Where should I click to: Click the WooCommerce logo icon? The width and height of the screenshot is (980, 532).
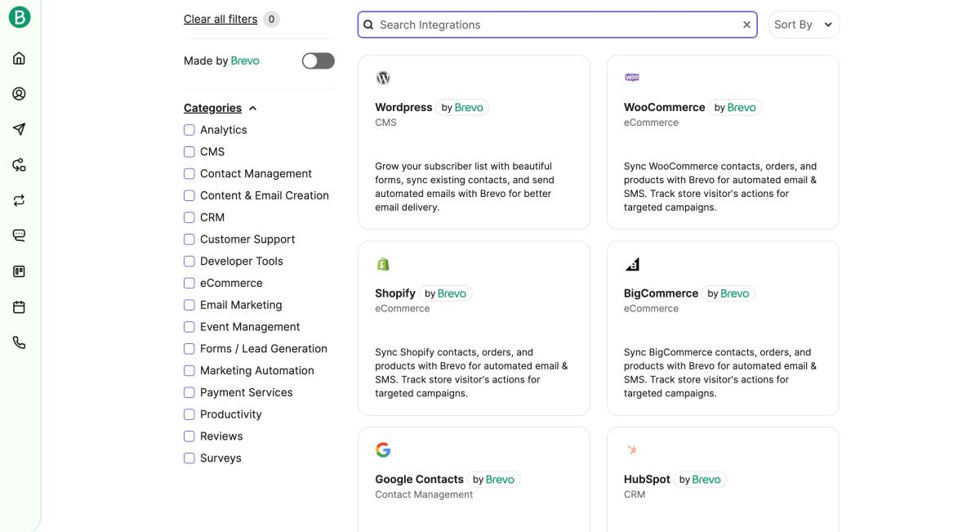[x=632, y=78]
